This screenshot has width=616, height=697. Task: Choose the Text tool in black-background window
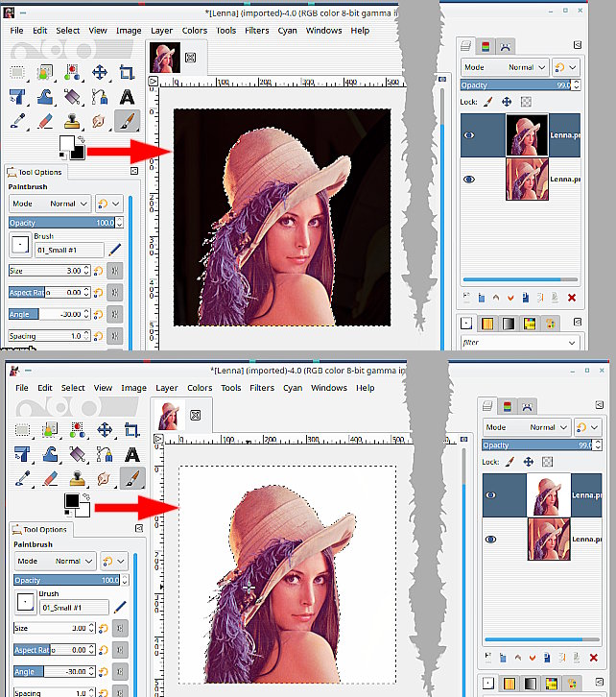[127, 97]
